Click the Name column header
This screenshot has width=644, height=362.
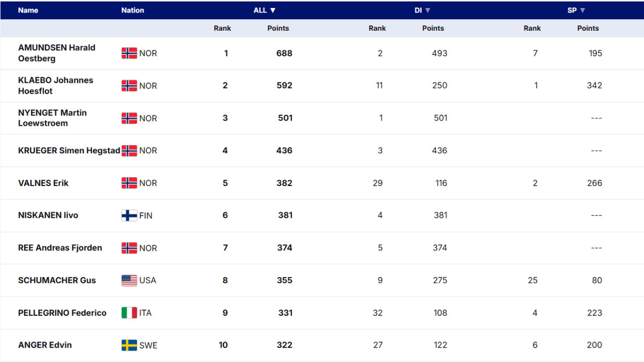pos(28,10)
